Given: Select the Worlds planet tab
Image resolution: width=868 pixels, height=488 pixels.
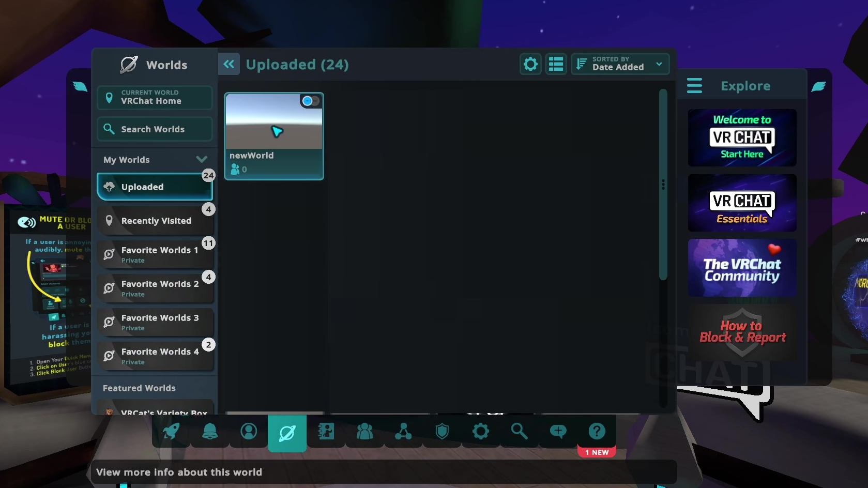Looking at the screenshot, I should pos(287,433).
